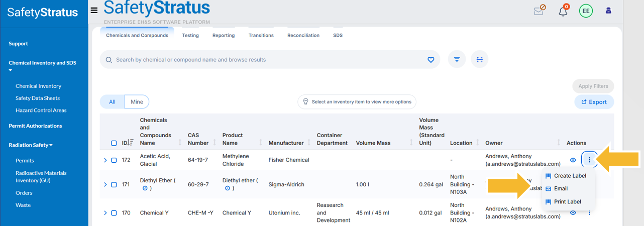Viewport: 644px width, 226px height.
Task: Check the box for row 170
Action: [x=114, y=213]
